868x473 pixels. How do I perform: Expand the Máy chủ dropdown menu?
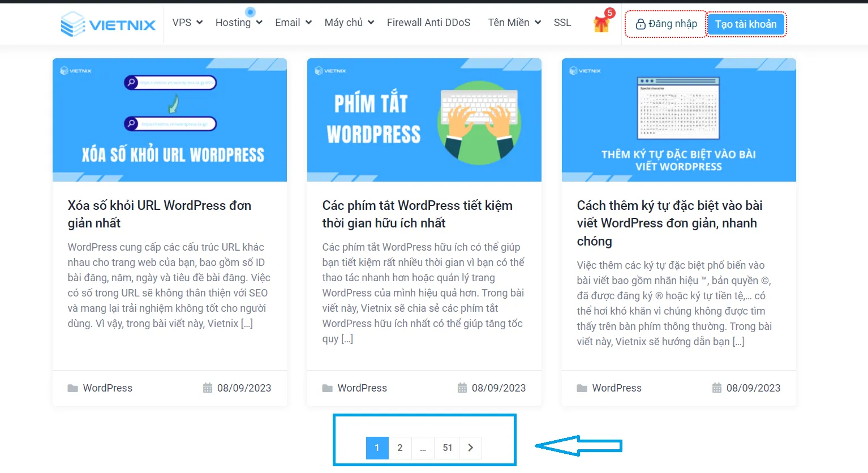click(349, 23)
